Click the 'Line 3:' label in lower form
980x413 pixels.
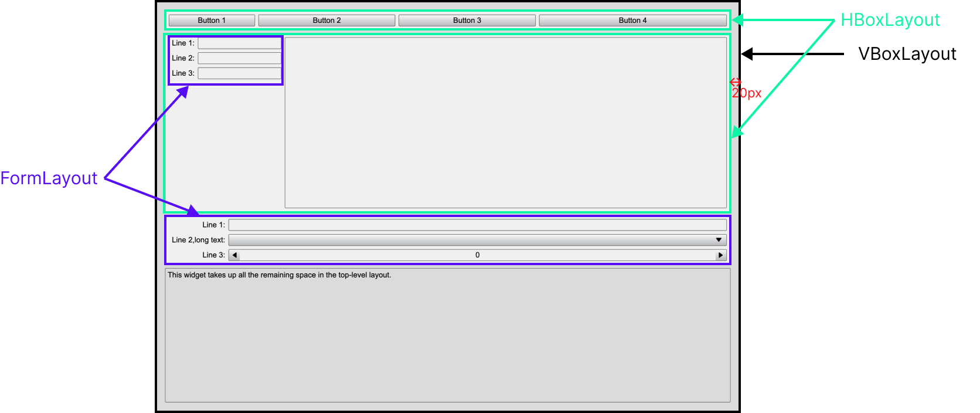213,255
